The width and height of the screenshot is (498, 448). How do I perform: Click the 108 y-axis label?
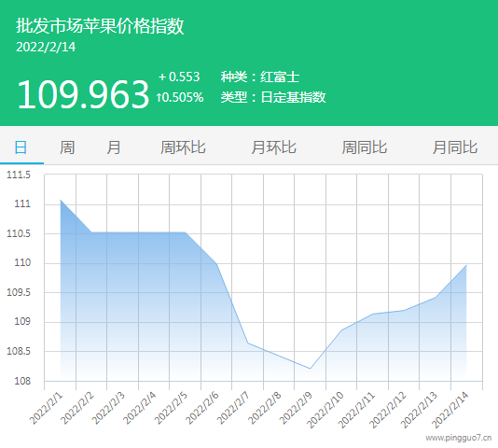[x=22, y=381]
